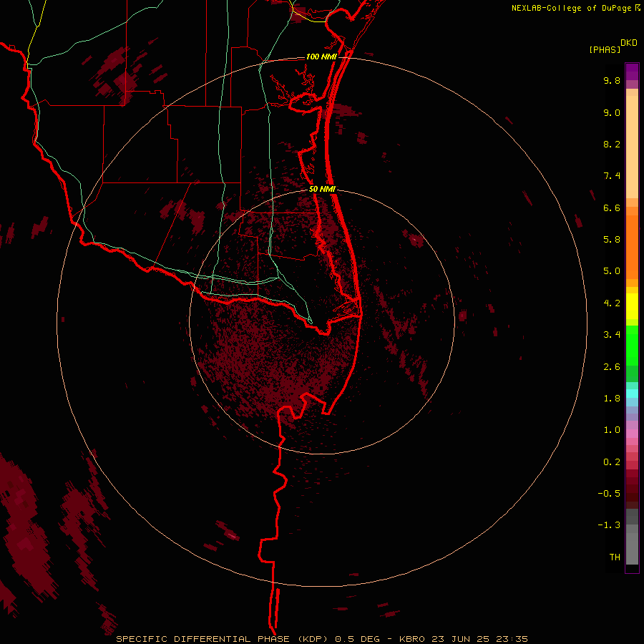Click the 5.0 color scale value
Viewport: 644px width, 644px height.
click(x=612, y=271)
